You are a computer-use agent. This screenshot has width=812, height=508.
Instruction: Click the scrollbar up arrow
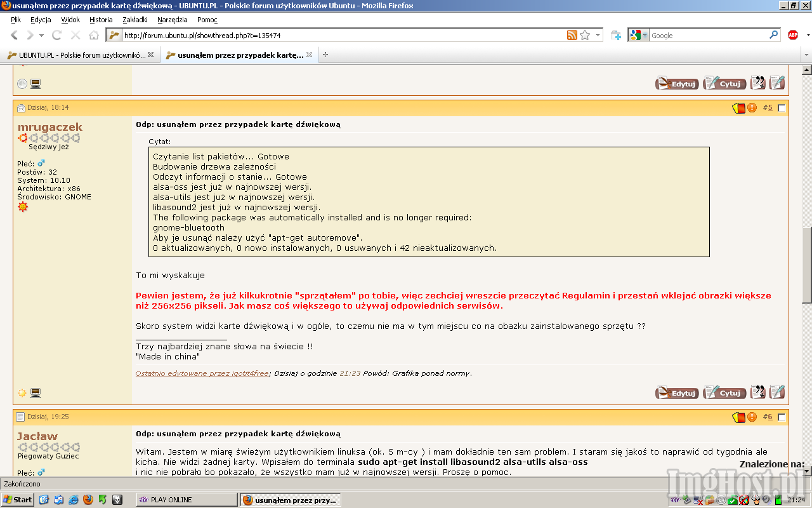pyautogui.click(x=806, y=69)
